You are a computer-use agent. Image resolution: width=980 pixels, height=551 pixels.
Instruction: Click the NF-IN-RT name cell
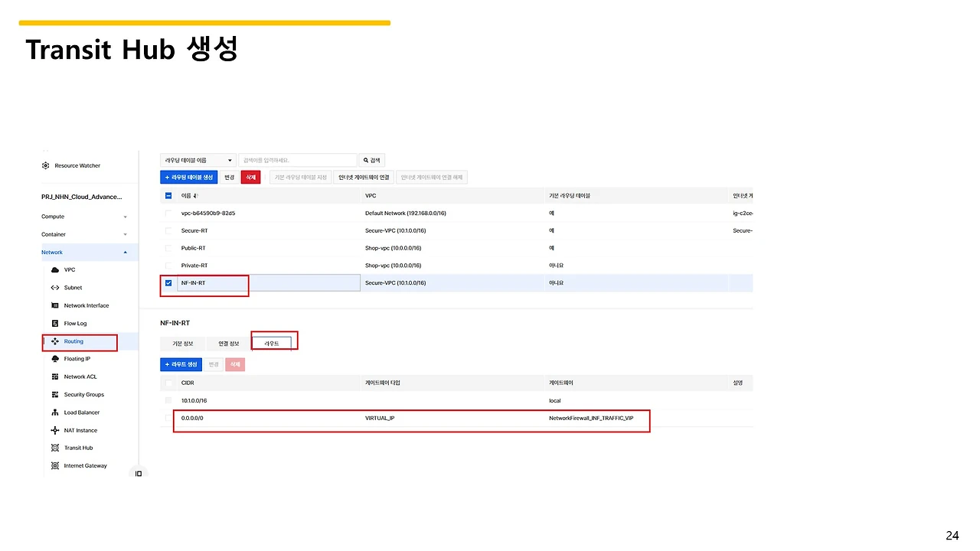point(269,283)
